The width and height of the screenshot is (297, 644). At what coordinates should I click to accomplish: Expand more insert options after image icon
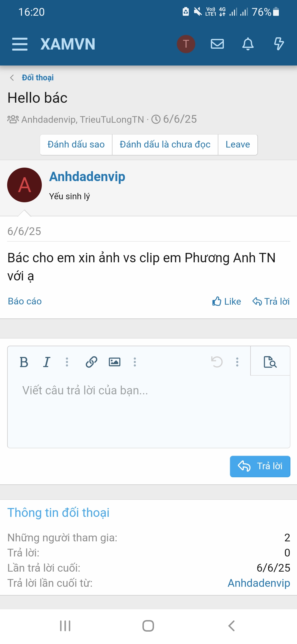[x=135, y=362]
